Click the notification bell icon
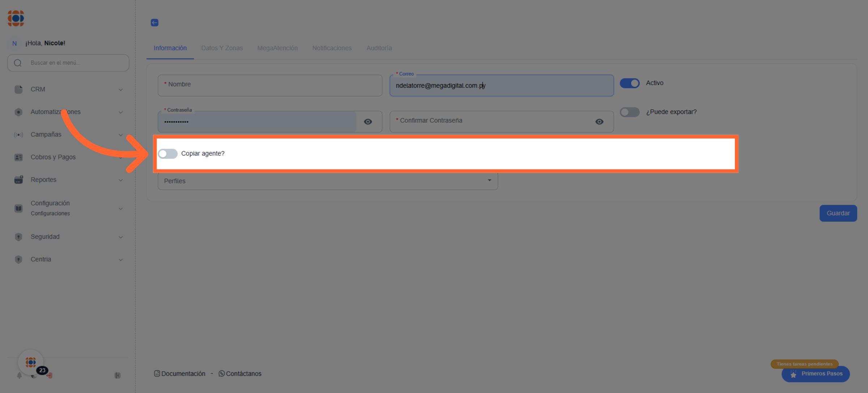This screenshot has height=393, width=868. click(20, 376)
